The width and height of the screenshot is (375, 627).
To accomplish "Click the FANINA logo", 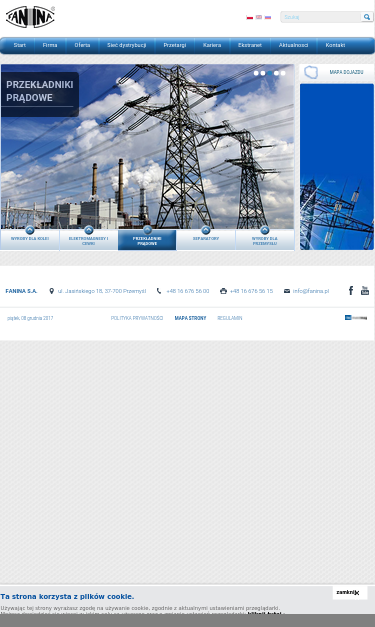I will 30,17.
